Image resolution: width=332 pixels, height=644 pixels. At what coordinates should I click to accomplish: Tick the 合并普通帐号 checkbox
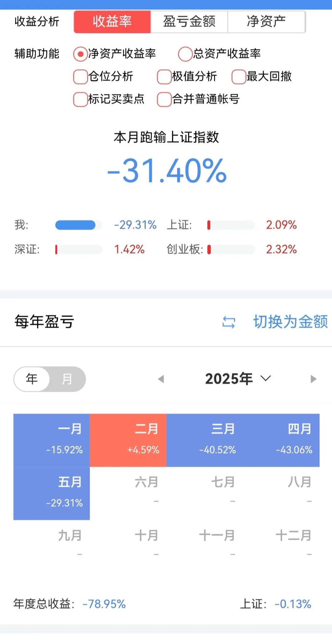[x=164, y=100]
